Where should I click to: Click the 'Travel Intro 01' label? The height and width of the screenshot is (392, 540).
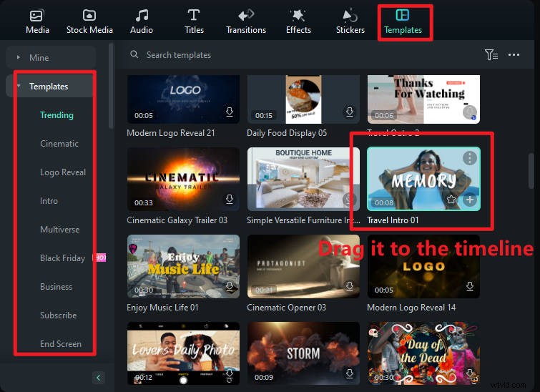click(x=393, y=220)
